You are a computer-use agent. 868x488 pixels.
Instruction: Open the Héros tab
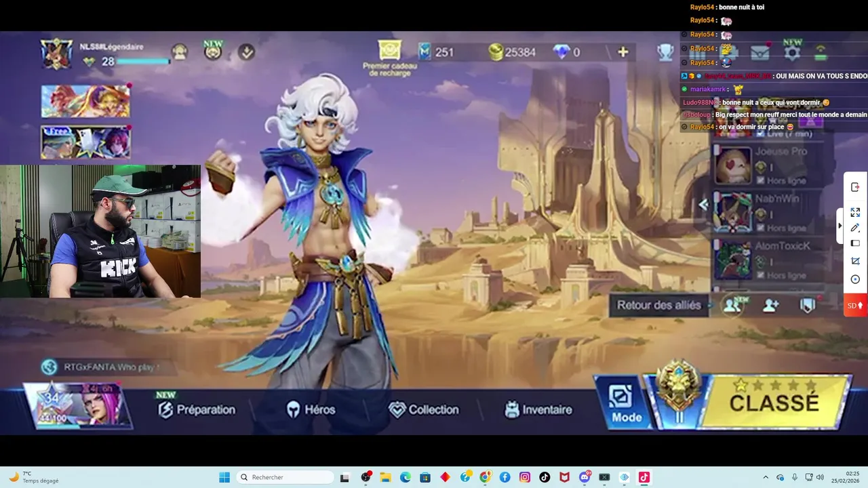(x=311, y=409)
